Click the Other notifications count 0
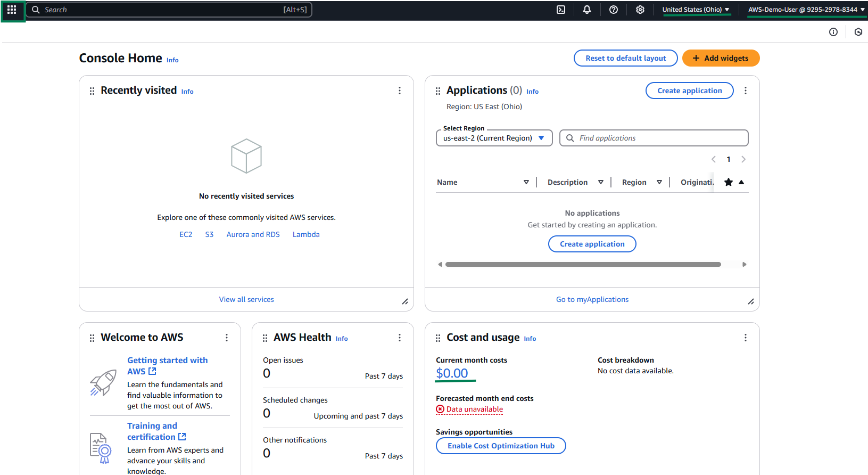The image size is (868, 475). 267,453
